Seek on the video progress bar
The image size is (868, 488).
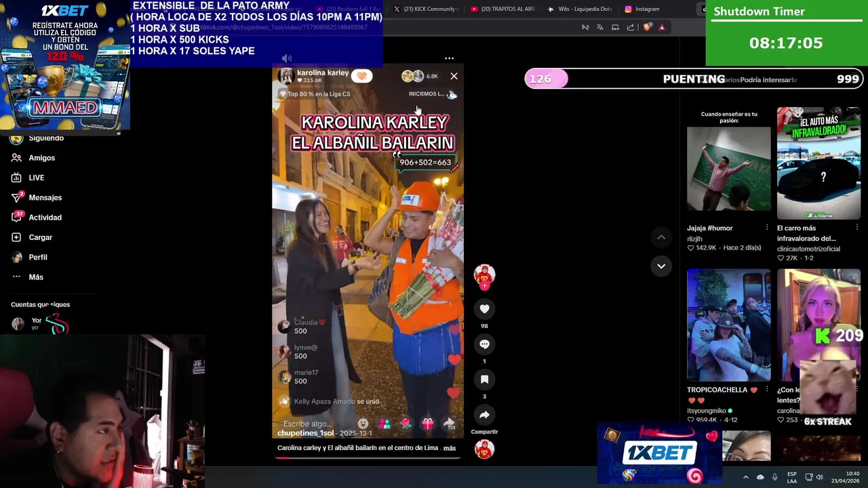click(x=368, y=457)
